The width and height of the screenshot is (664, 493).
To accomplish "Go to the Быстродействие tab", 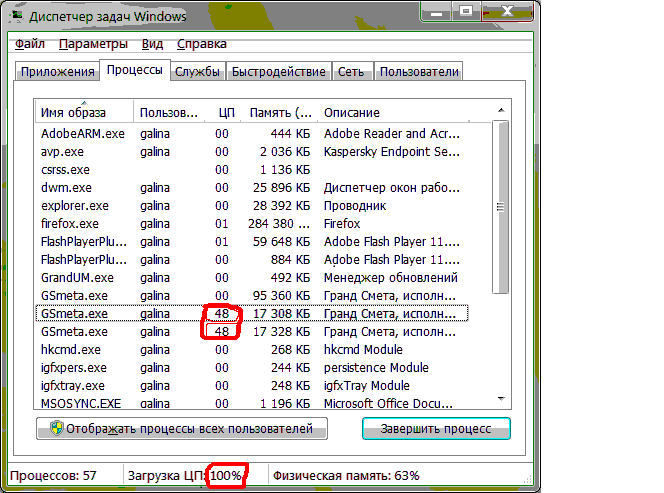I will coord(279,72).
